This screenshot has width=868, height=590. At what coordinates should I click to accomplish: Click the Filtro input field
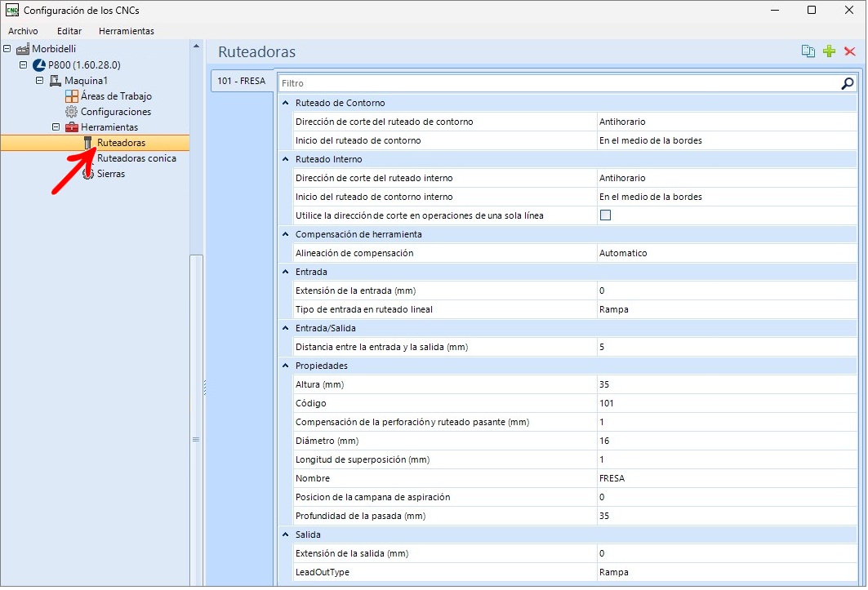559,83
